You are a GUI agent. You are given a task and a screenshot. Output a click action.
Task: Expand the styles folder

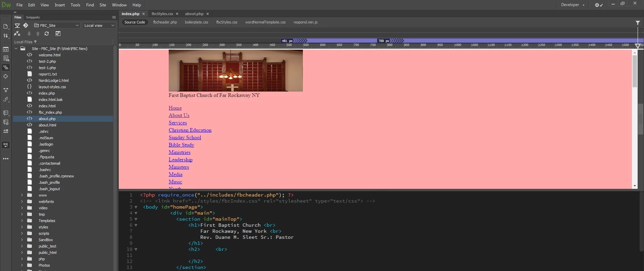pyautogui.click(x=22, y=227)
